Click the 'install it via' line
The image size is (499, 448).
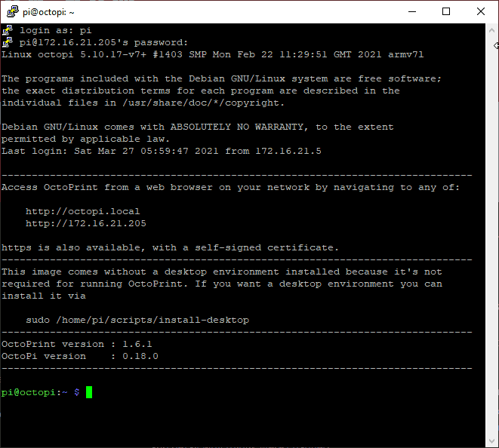tap(44, 296)
